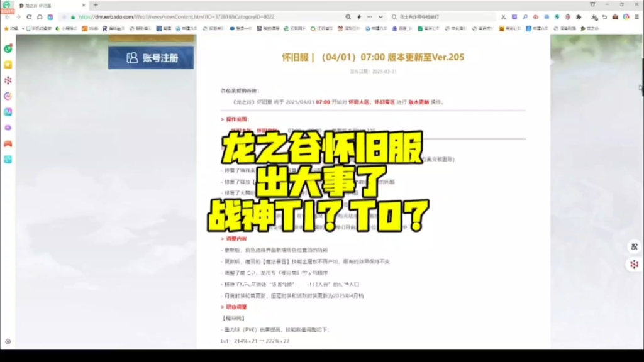The height and width of the screenshot is (362, 644).
Task: Click the browser Forward arrow
Action: 18,17
